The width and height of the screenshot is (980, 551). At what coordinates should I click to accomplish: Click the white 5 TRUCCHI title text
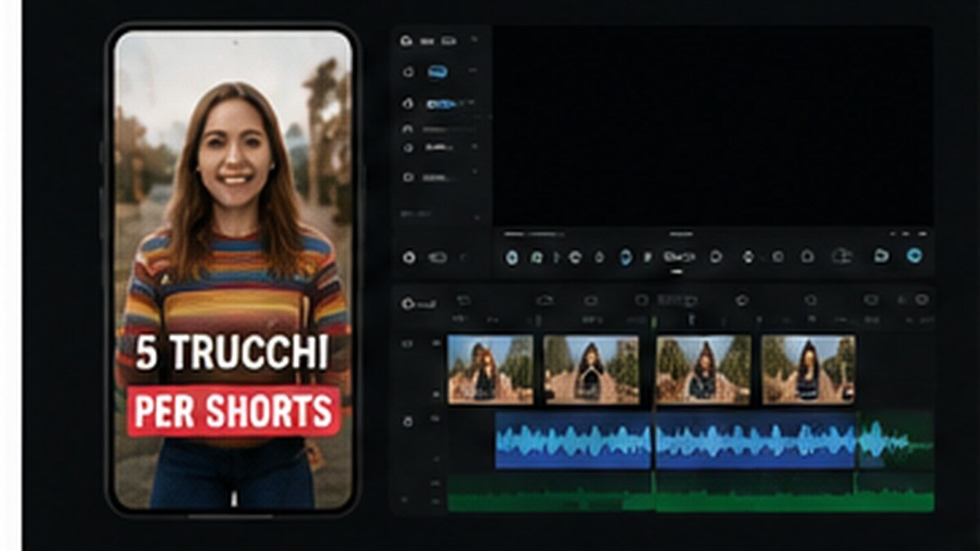[232, 353]
